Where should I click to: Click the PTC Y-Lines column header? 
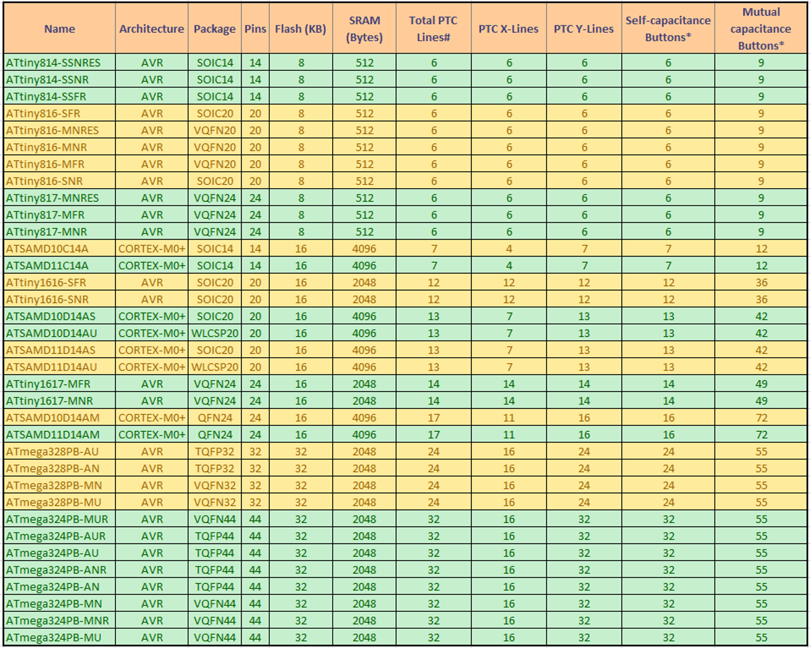(583, 28)
